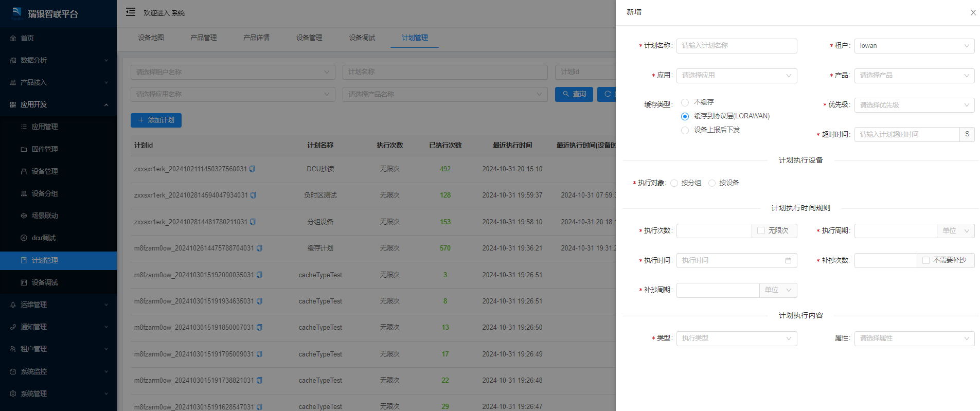Open the 请选择应用 dropdown
This screenshot has width=980, height=411.
coord(737,76)
